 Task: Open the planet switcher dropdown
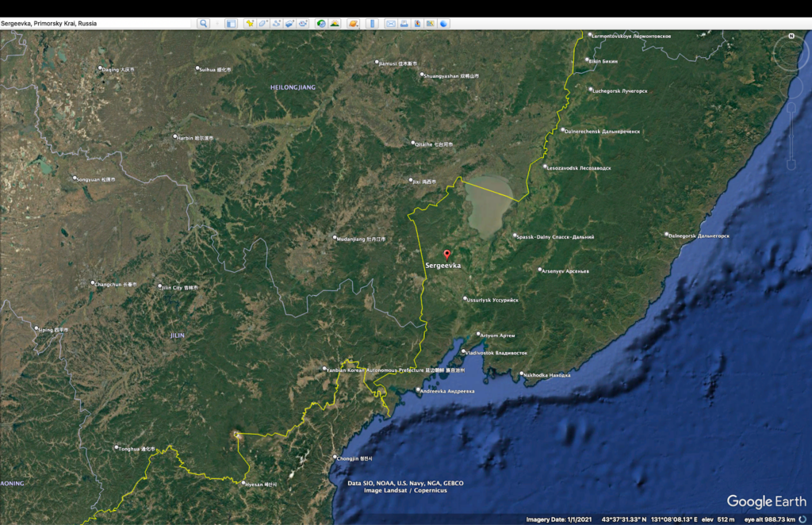(x=353, y=24)
